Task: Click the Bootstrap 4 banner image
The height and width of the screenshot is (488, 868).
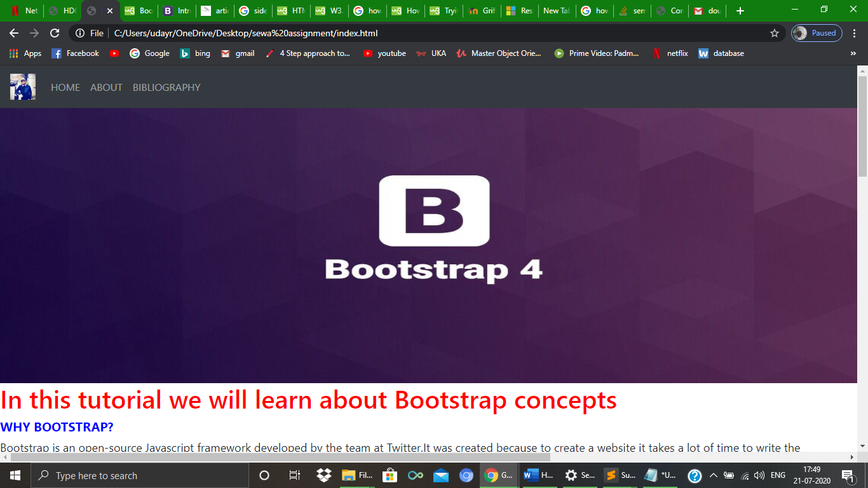Action: [429, 245]
